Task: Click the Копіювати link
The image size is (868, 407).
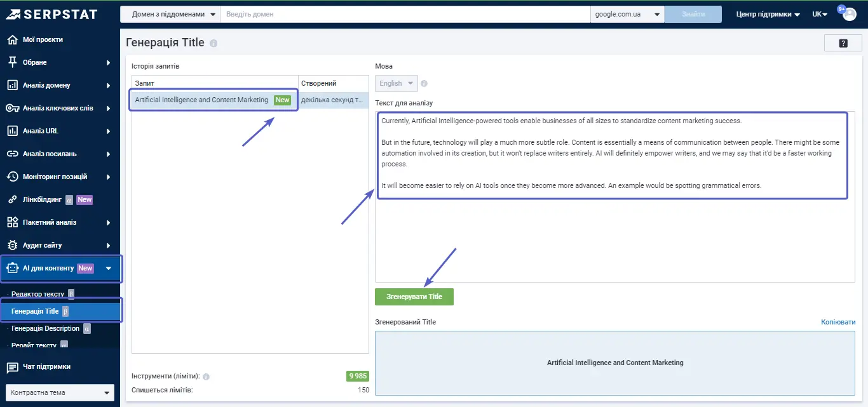Action: 838,322
